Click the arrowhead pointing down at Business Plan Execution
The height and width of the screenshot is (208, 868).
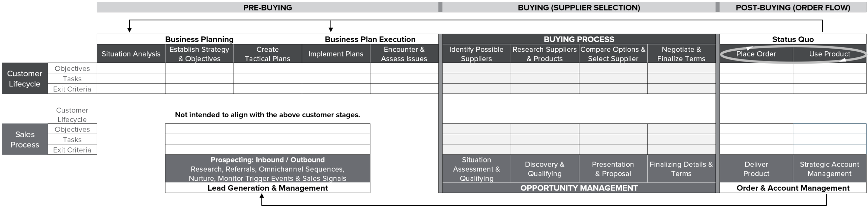tap(331, 30)
